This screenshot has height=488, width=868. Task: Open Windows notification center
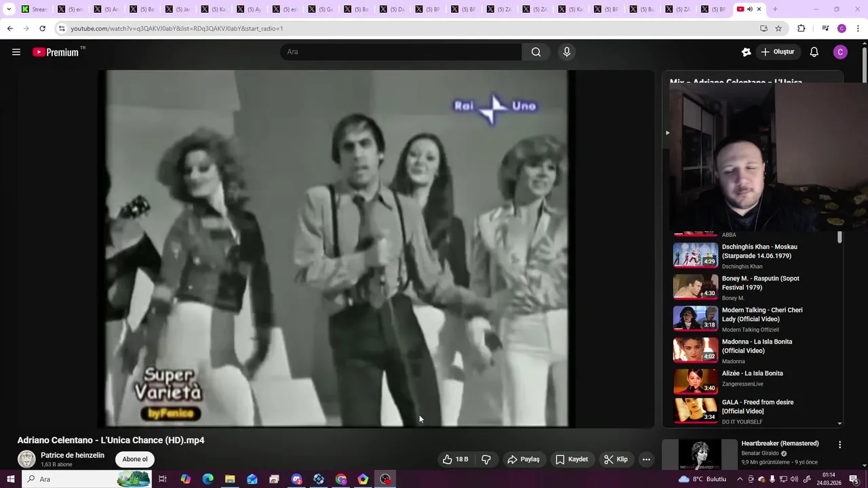854,479
